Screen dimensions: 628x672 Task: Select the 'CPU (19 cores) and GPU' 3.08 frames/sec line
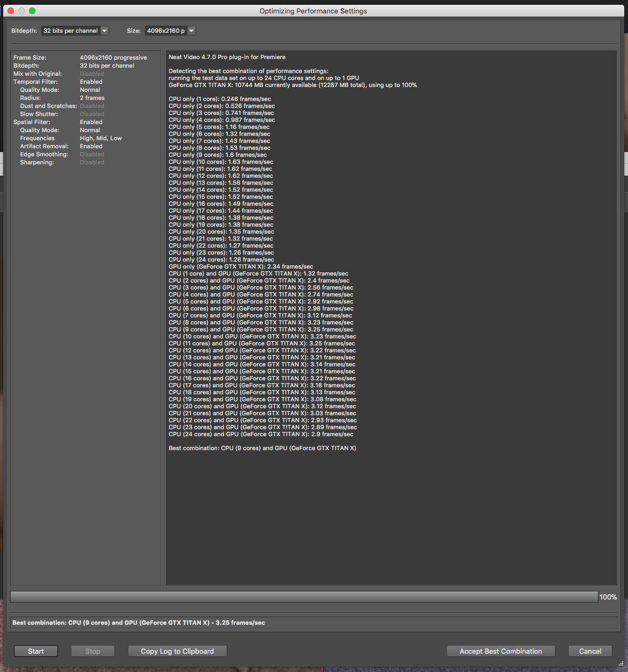point(262,399)
